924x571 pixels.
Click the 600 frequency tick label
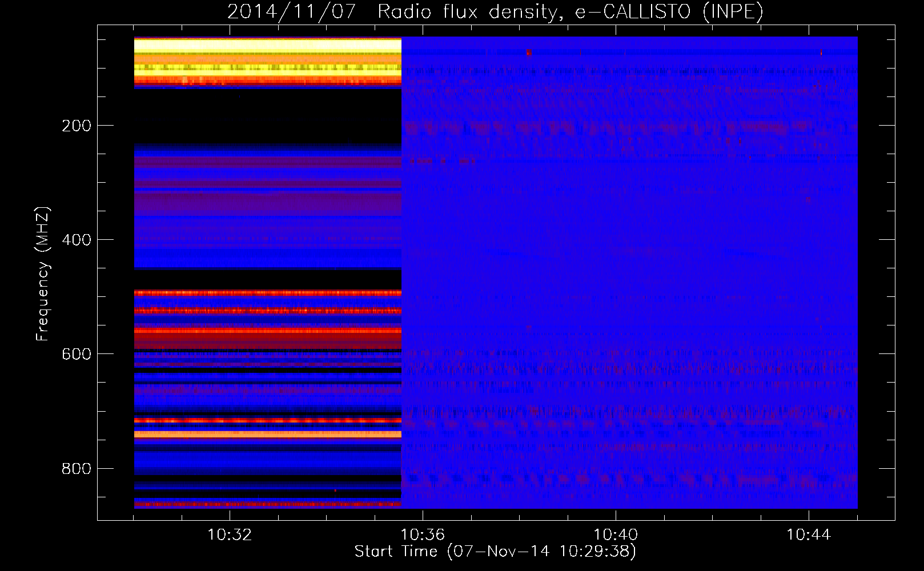(77, 354)
